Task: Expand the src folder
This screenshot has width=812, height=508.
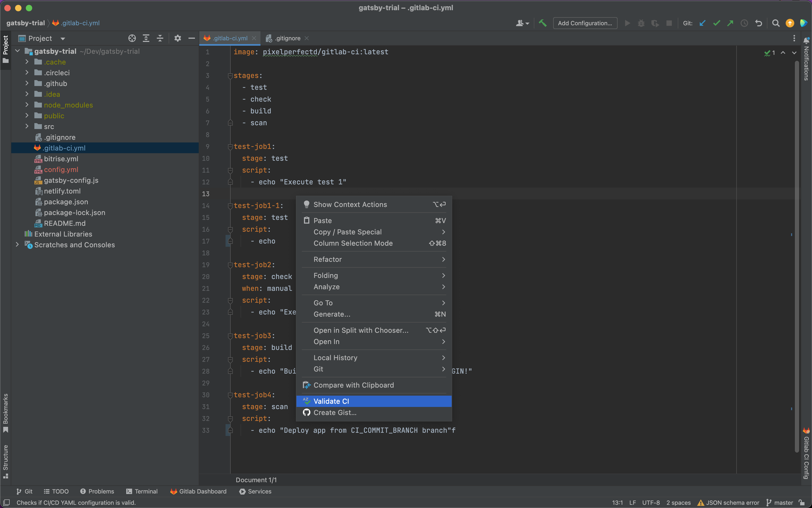Action: tap(27, 126)
